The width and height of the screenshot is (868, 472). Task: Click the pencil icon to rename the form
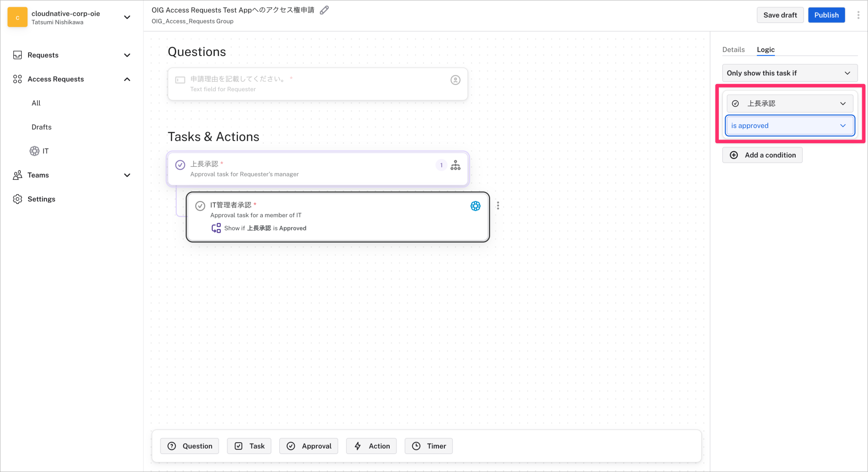(x=324, y=9)
